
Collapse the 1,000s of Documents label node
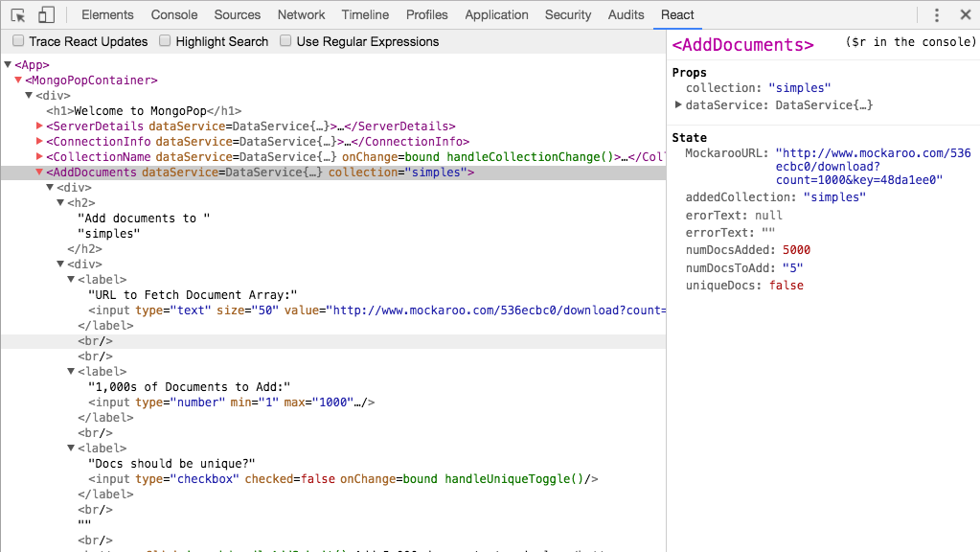pos(71,371)
